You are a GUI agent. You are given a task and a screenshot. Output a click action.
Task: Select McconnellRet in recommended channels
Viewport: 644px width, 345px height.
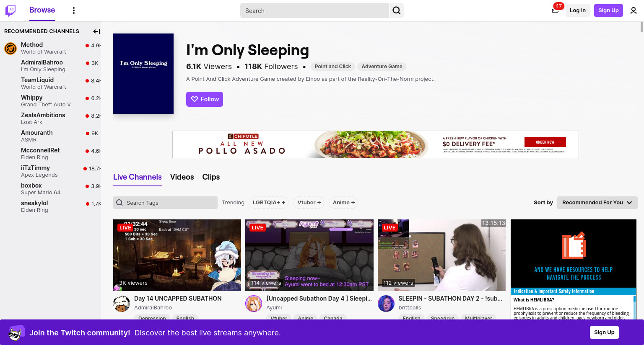[50, 154]
